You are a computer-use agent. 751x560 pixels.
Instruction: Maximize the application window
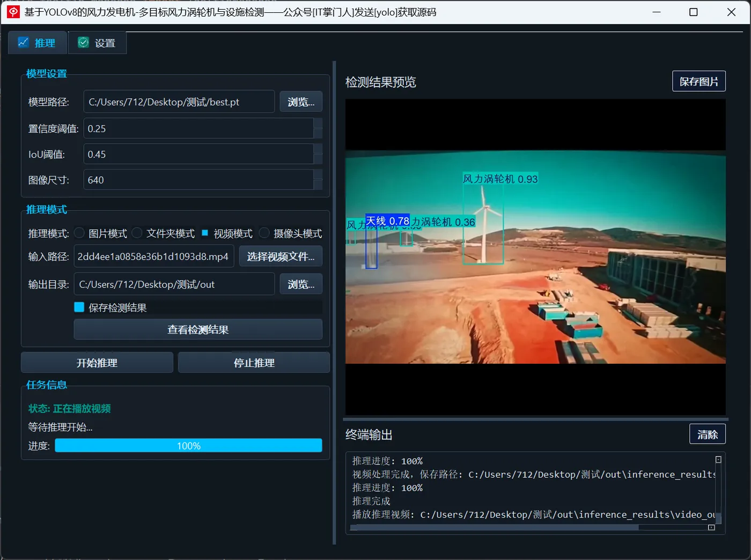point(694,12)
